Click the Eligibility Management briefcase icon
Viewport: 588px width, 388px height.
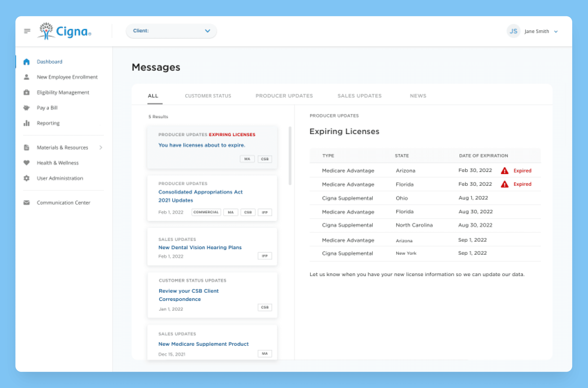pos(26,92)
